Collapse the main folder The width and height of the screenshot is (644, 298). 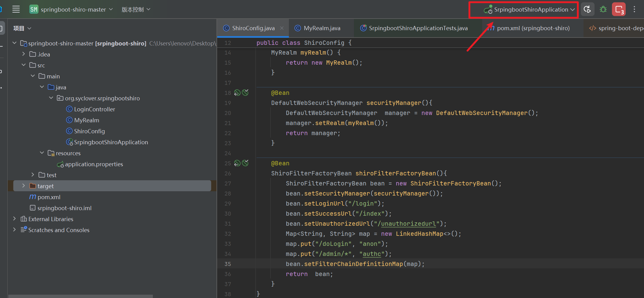(33, 76)
